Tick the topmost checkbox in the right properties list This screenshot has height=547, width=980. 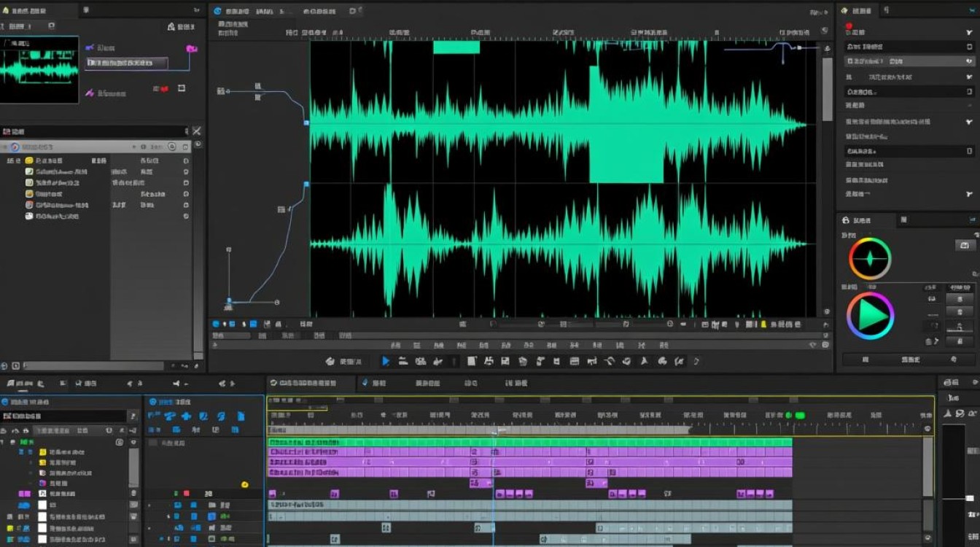coord(969,46)
